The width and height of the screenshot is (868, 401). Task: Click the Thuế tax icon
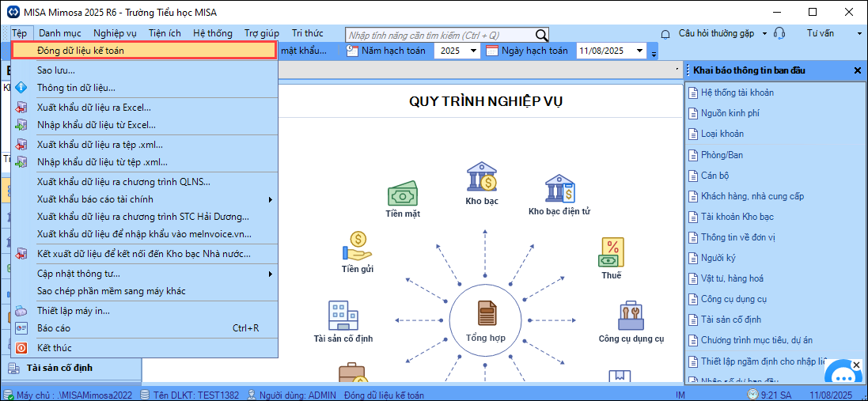click(x=611, y=252)
